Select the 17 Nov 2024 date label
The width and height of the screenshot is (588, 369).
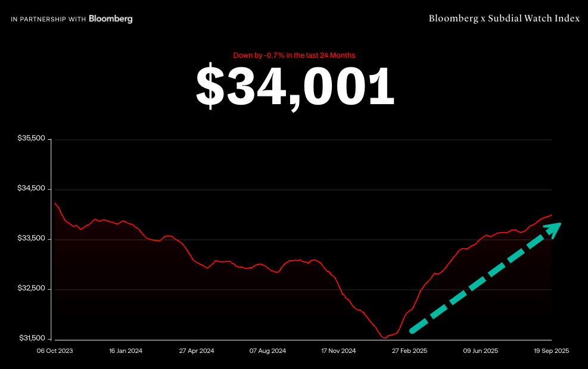point(338,351)
